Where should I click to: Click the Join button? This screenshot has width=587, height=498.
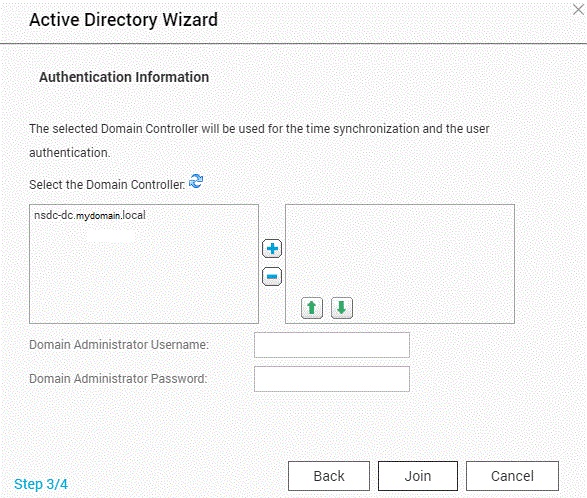pyautogui.click(x=418, y=476)
